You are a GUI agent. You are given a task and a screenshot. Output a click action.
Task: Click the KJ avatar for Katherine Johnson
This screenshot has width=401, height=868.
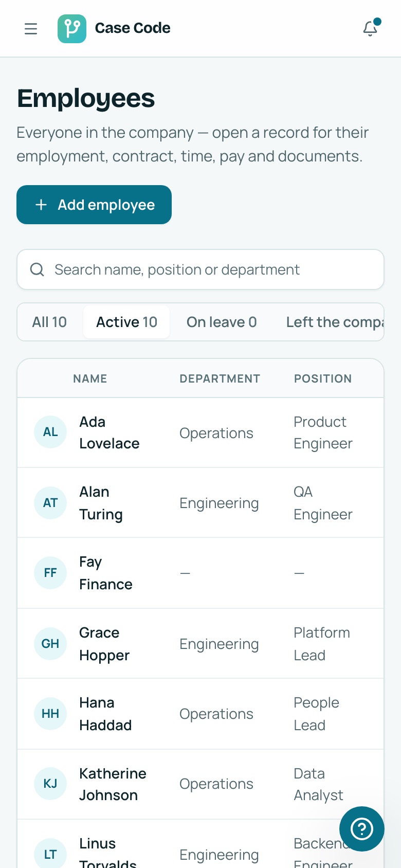50,784
